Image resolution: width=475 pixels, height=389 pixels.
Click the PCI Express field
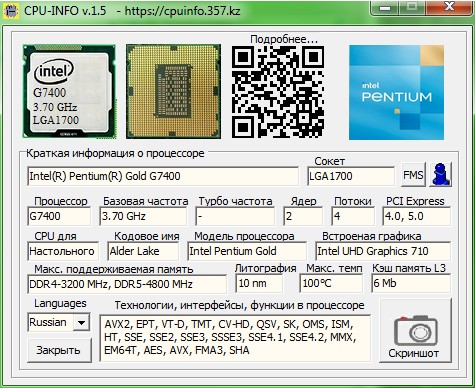click(417, 216)
